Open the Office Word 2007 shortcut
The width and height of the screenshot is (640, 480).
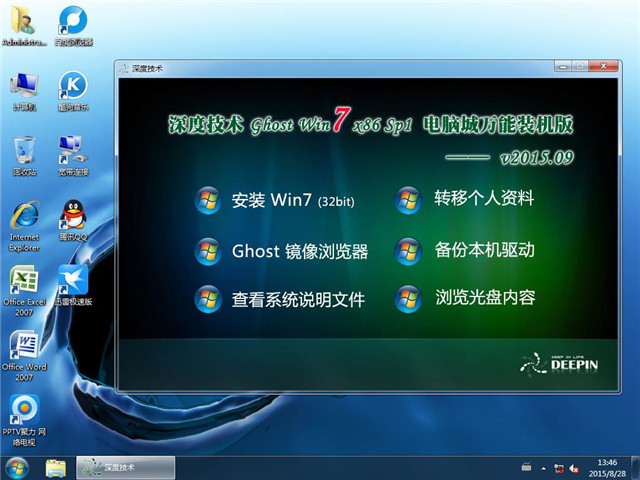tap(24, 356)
